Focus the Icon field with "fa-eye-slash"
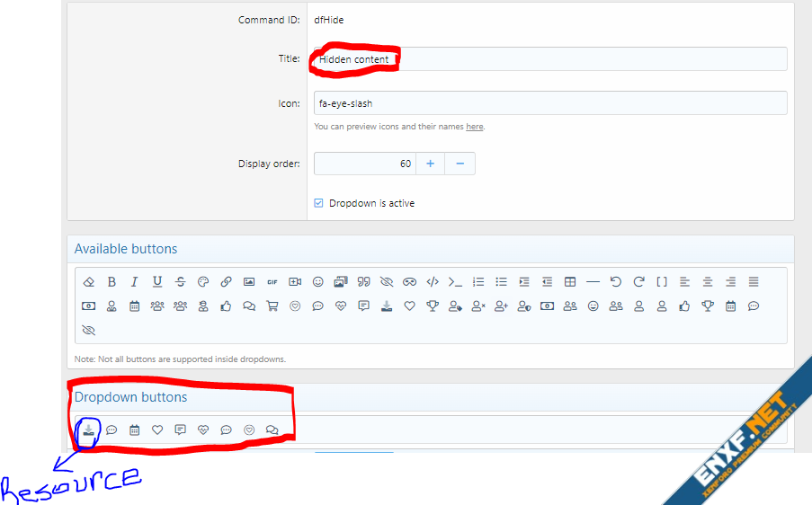The height and width of the screenshot is (505, 812). 549,103
